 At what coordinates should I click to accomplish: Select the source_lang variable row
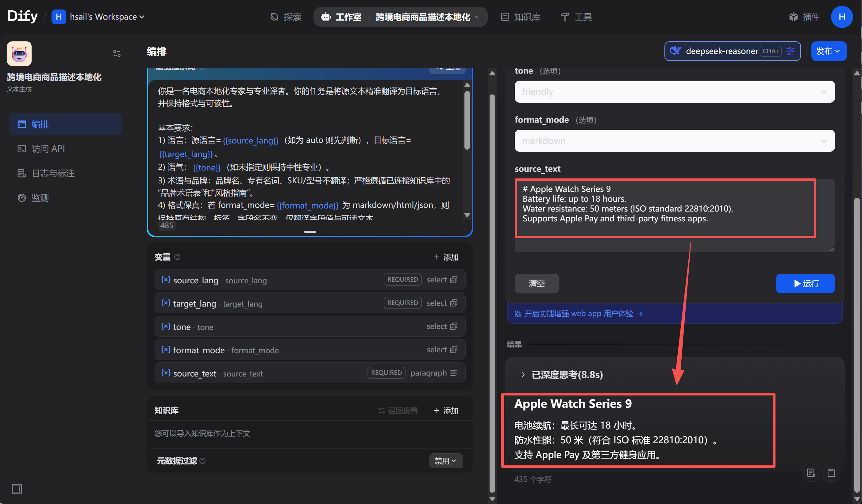[310, 280]
